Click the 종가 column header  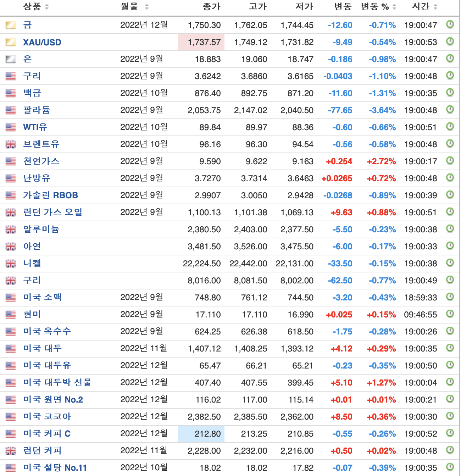tap(212, 7)
